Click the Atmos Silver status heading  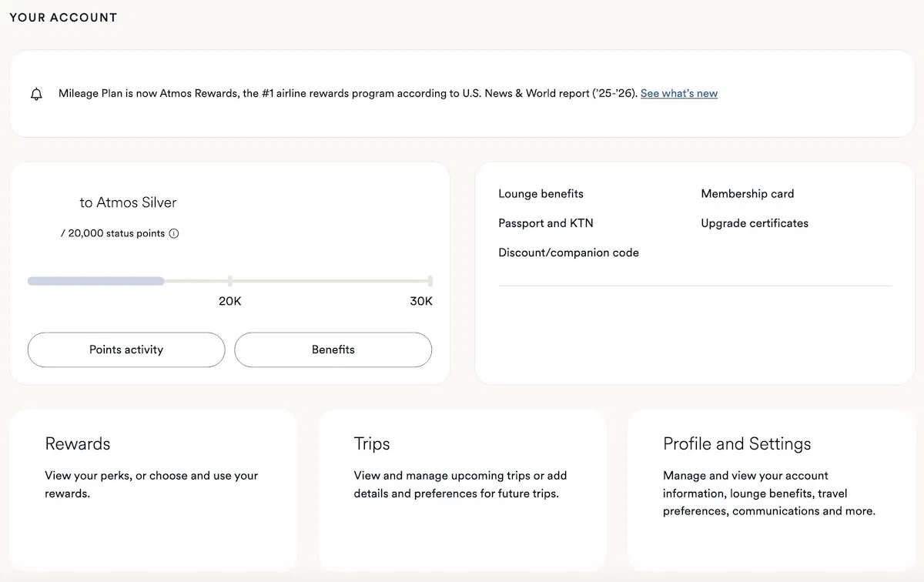[128, 202]
